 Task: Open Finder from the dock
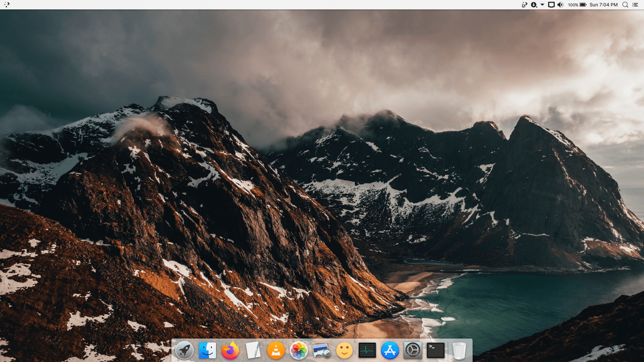[x=207, y=350]
